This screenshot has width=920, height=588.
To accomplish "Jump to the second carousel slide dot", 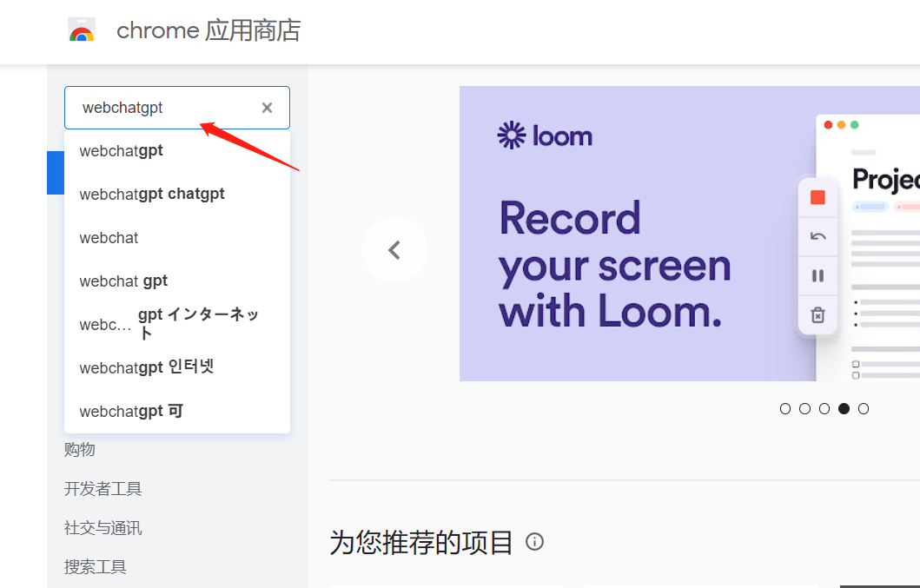I will point(805,408).
